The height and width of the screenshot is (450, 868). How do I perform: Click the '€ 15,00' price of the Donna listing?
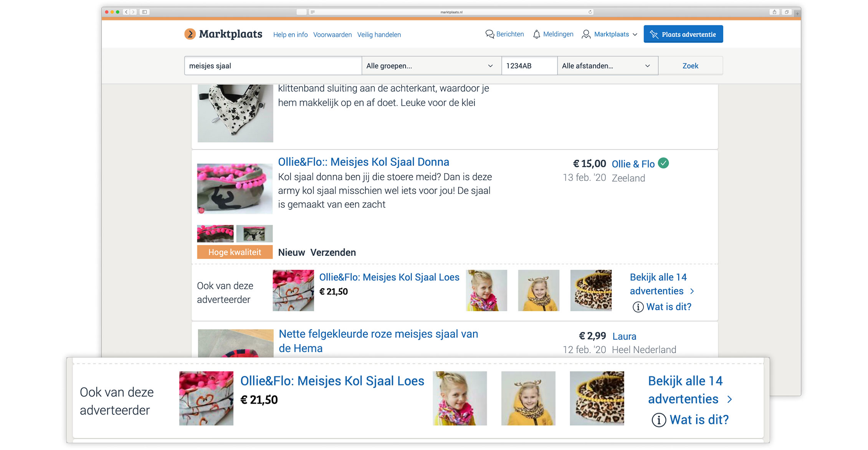(x=589, y=164)
